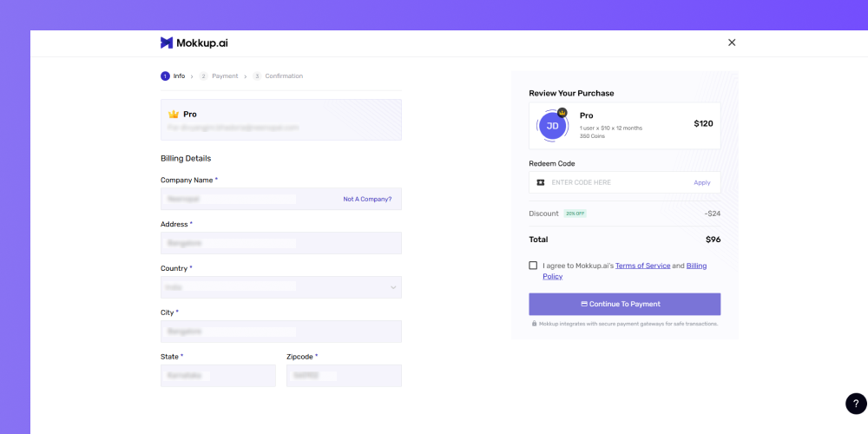Click the ENTER CODE HERE field
The height and width of the screenshot is (434, 868).
pyautogui.click(x=624, y=182)
